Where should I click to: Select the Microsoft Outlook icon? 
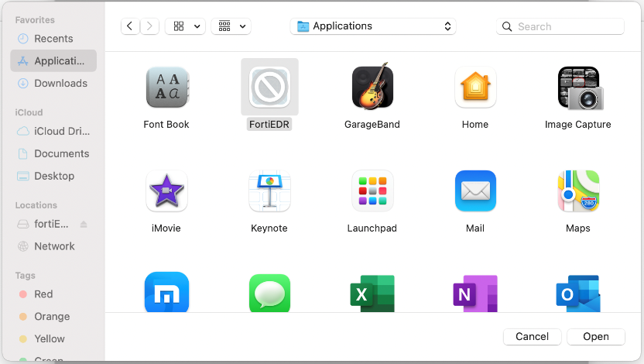click(578, 294)
